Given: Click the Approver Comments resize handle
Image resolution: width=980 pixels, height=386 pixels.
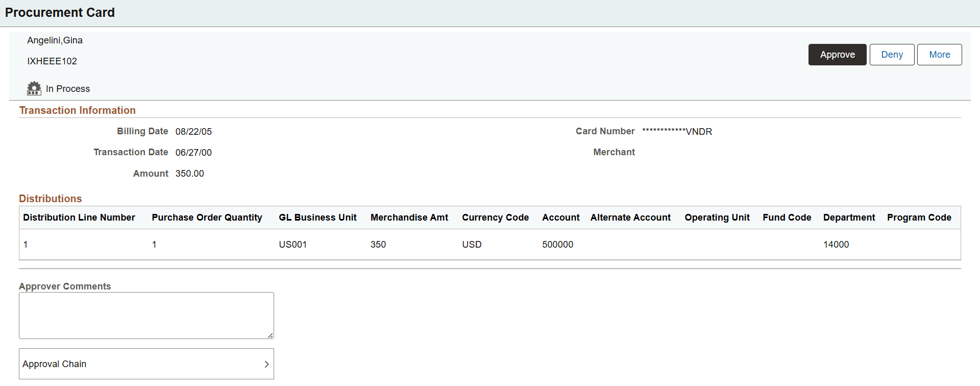Looking at the screenshot, I should pos(270,335).
